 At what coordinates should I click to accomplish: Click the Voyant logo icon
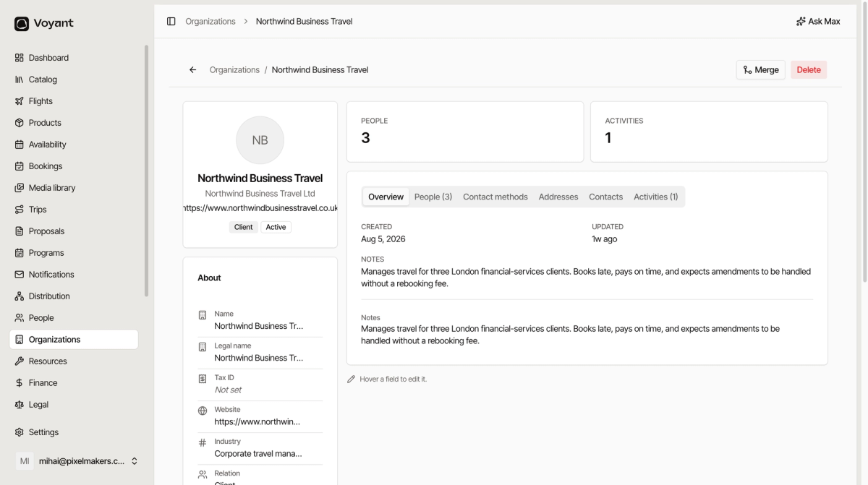pyautogui.click(x=22, y=24)
